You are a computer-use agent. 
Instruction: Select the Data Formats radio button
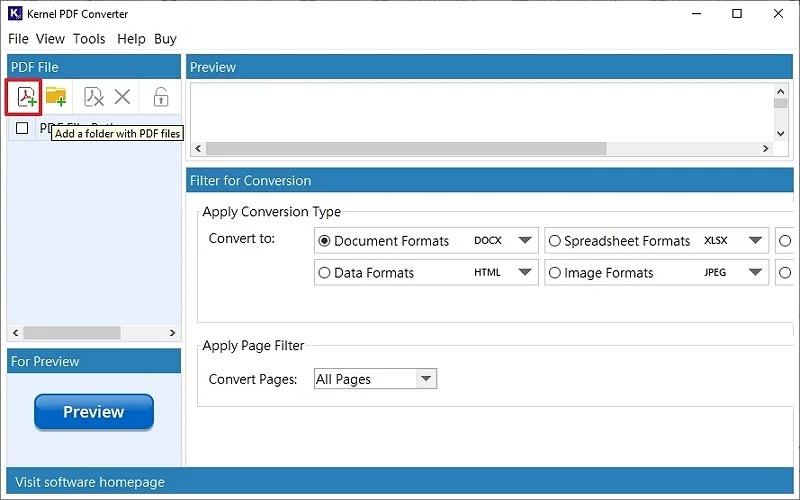pyautogui.click(x=324, y=273)
